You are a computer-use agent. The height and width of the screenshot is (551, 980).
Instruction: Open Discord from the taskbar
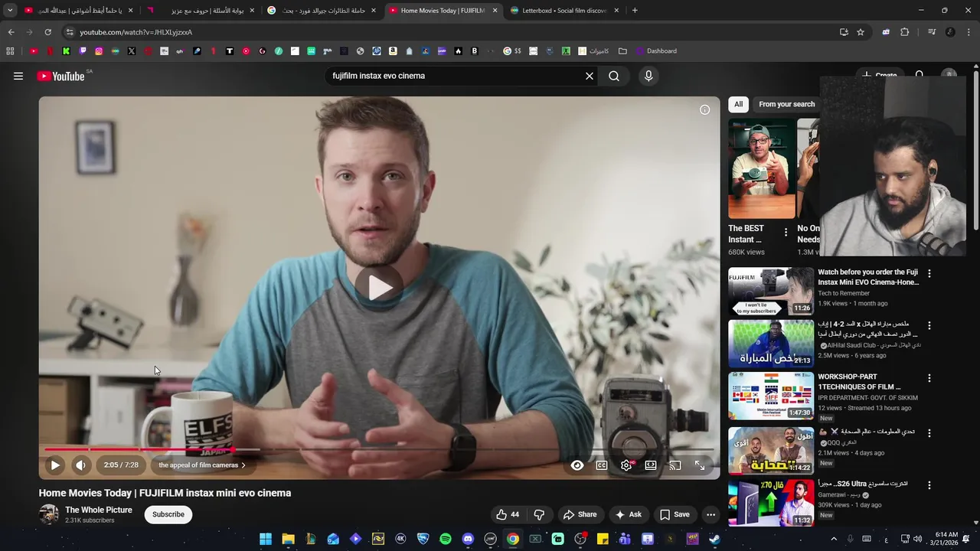[x=468, y=539]
